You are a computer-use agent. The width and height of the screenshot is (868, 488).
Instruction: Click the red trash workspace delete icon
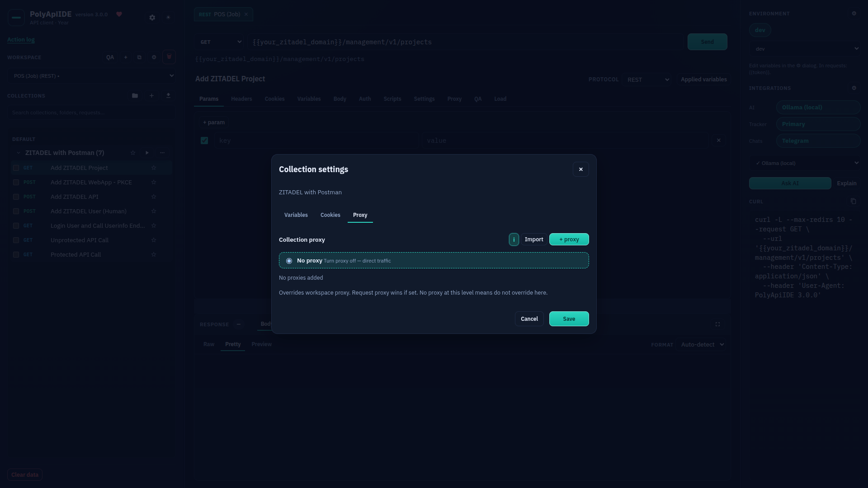[x=169, y=57]
